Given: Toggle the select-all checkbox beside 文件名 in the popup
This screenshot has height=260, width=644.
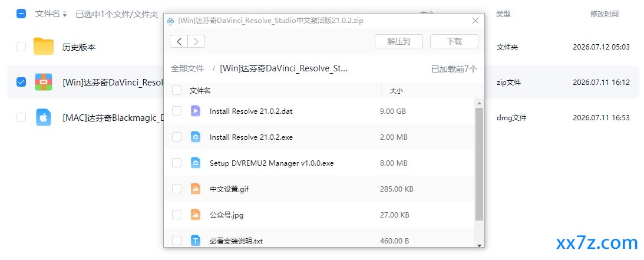Looking at the screenshot, I should [177, 90].
